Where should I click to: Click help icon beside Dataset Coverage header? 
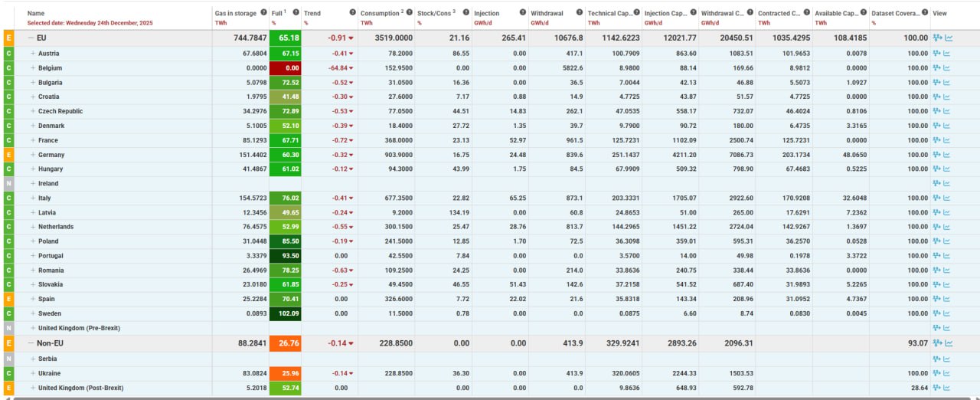tap(925, 13)
